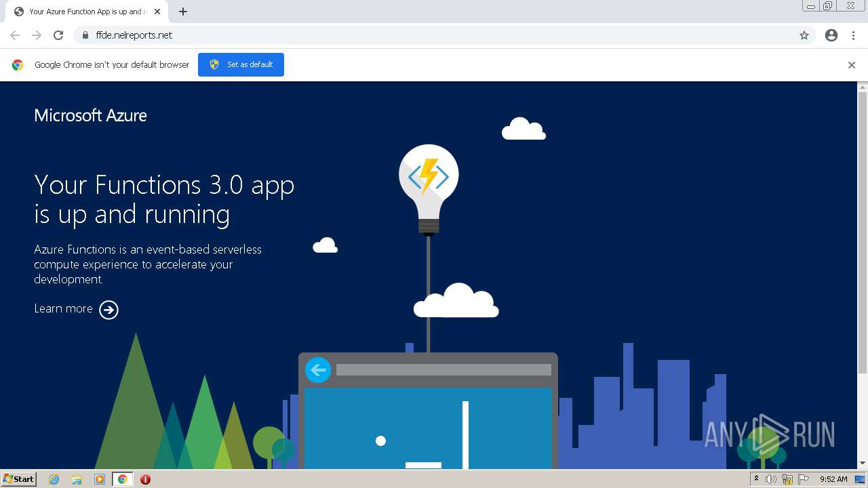Reload the current page

[x=58, y=35]
